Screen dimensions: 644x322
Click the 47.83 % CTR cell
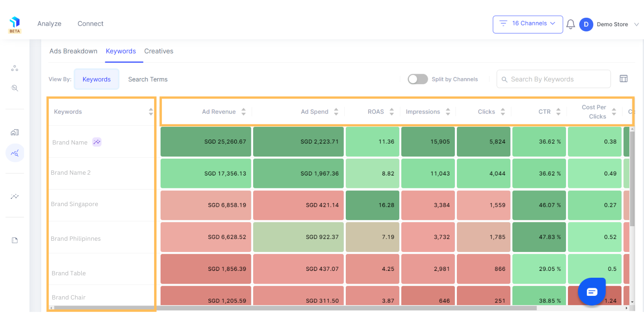click(539, 237)
